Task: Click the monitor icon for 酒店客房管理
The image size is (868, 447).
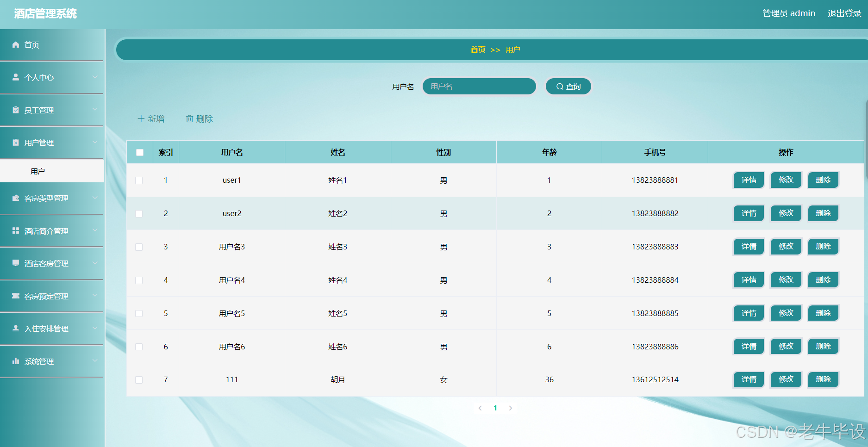Action: tap(16, 263)
